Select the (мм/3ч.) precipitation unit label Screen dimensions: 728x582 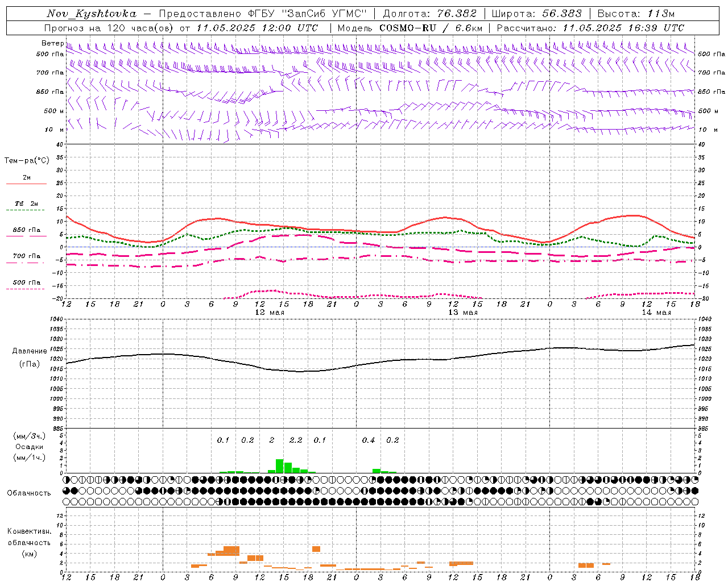30,436
